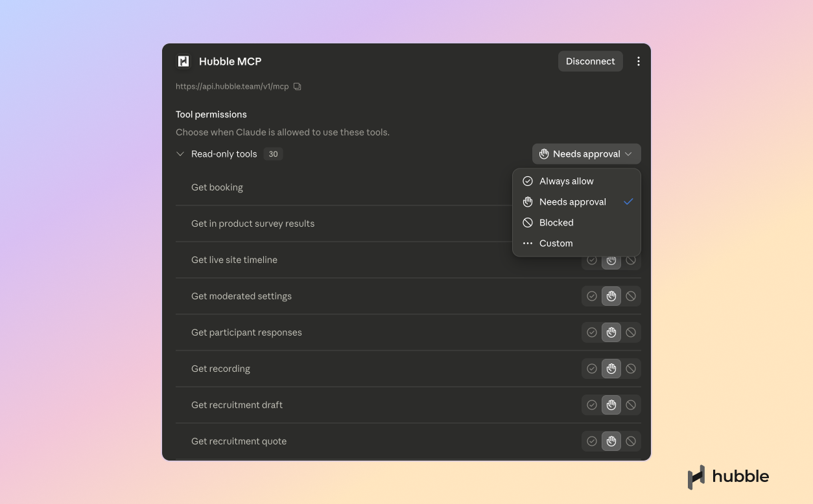Always allow Get moderated settings

tap(592, 296)
